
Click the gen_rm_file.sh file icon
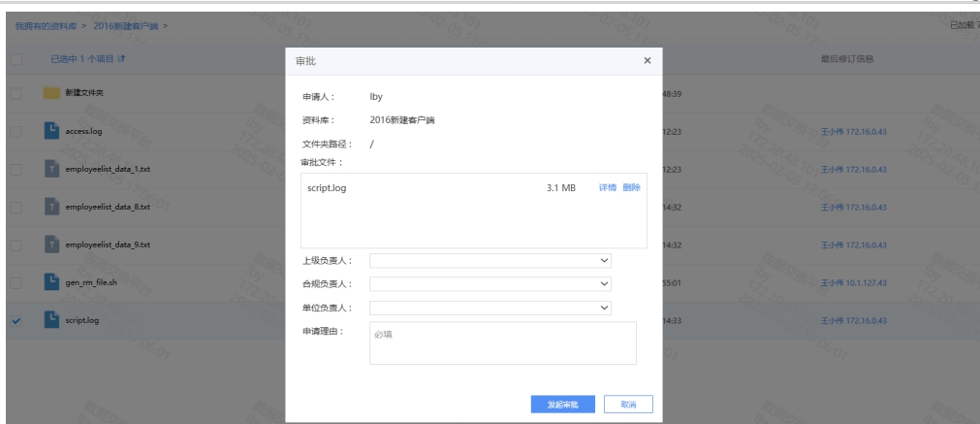[51, 282]
